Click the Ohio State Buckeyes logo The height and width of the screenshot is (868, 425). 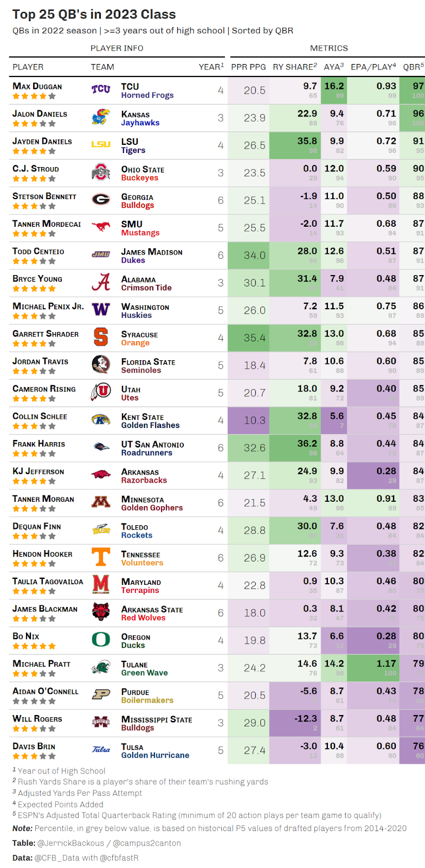(101, 172)
